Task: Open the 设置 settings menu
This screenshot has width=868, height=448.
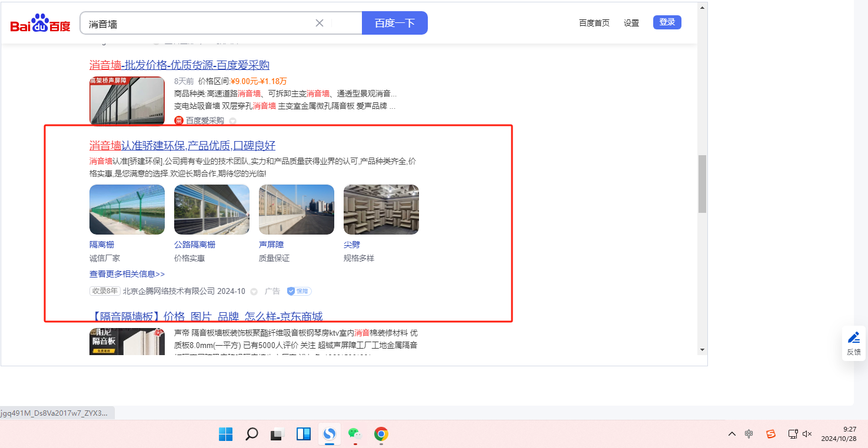Action: [x=631, y=23]
